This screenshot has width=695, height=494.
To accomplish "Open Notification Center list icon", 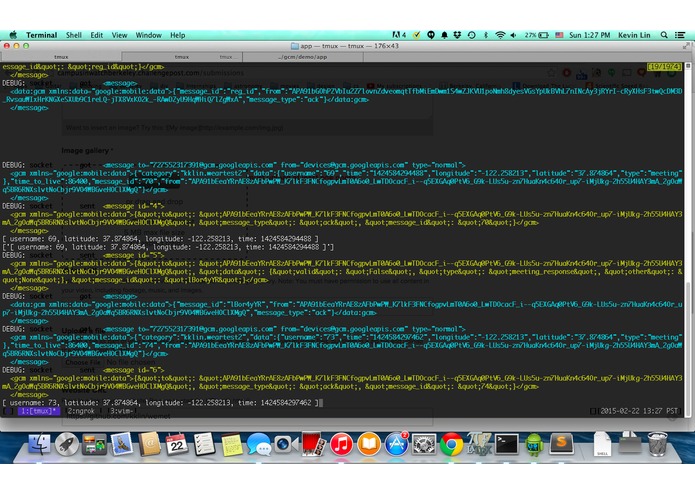I will pos(679,35).
